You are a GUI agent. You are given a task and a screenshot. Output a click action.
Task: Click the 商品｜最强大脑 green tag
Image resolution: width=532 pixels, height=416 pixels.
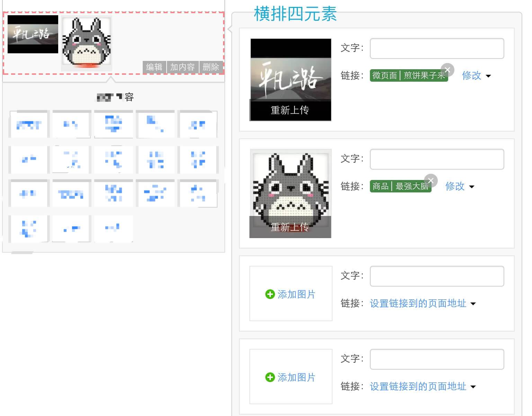click(400, 186)
